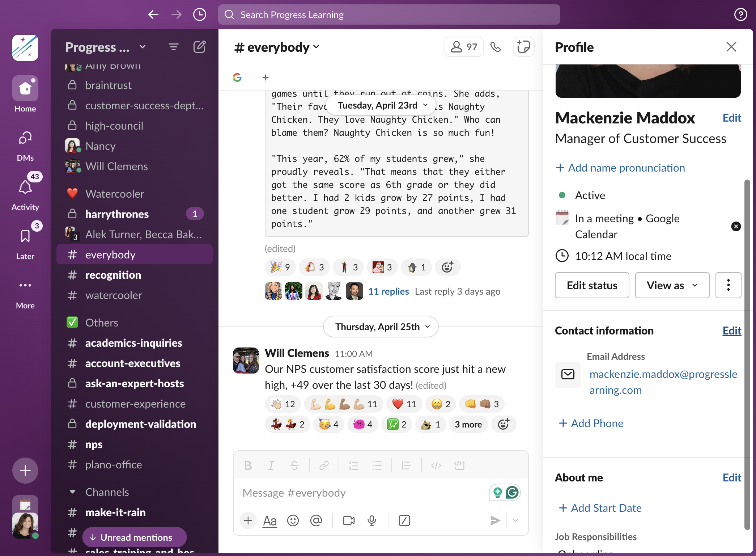This screenshot has height=556, width=756.
Task: Insert emoji with the smiley icon
Action: click(293, 521)
